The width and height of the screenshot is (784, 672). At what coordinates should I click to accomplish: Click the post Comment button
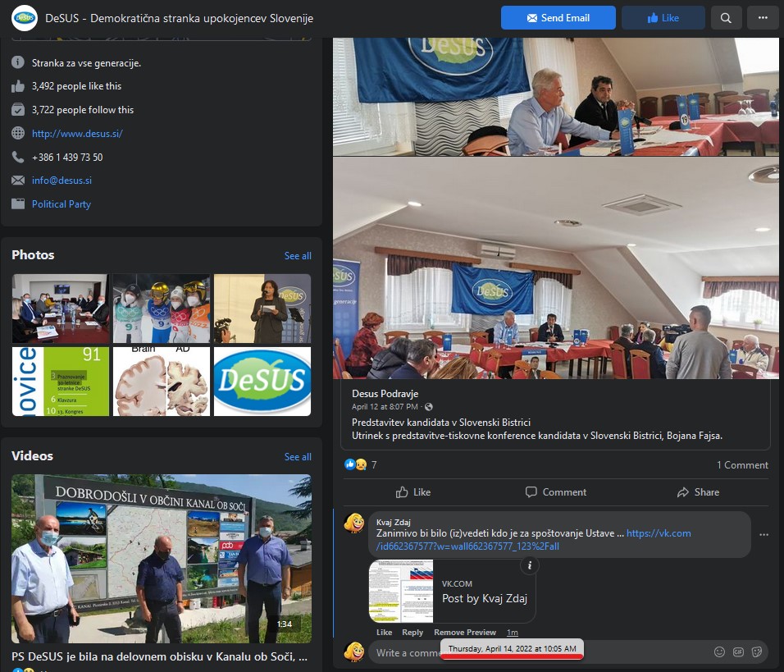click(555, 492)
